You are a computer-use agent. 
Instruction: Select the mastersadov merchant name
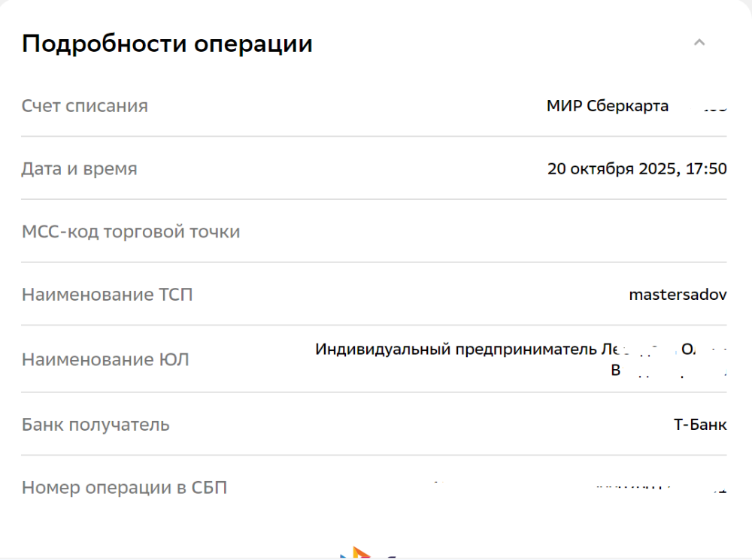coord(678,295)
